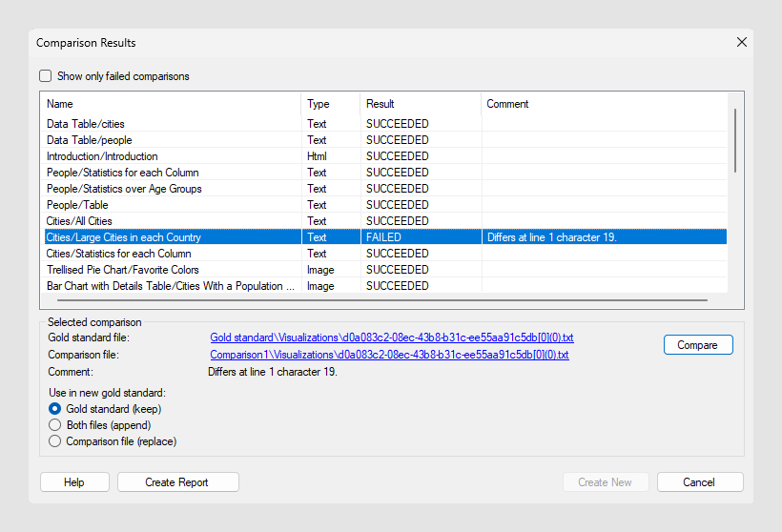The image size is (782, 532).
Task: Click the horizontal scrollbar of results list
Action: coord(382,300)
